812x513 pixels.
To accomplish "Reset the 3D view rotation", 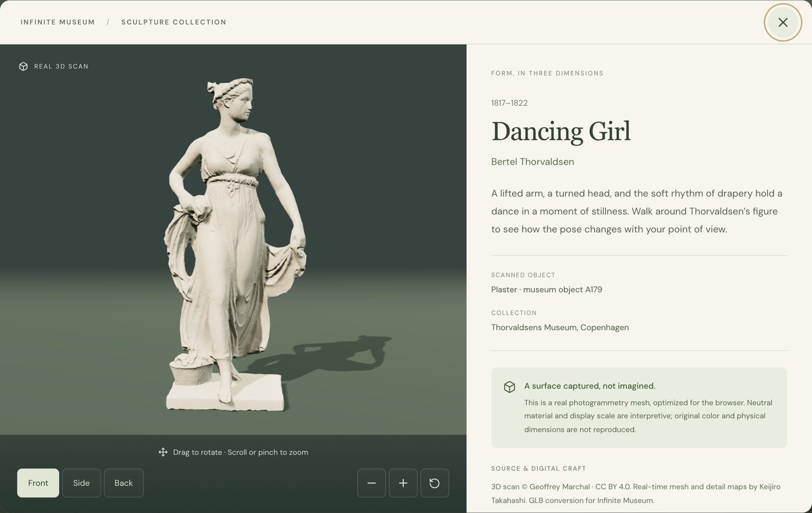I will click(434, 483).
